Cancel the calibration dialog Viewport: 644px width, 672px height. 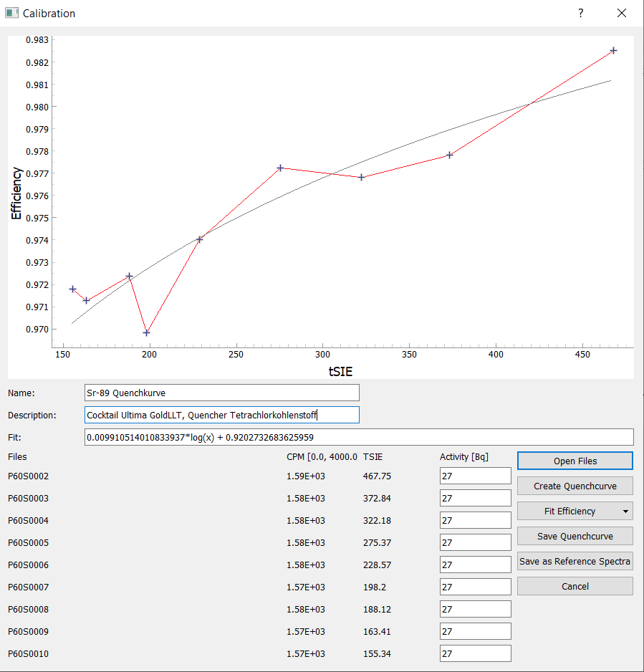[574, 586]
